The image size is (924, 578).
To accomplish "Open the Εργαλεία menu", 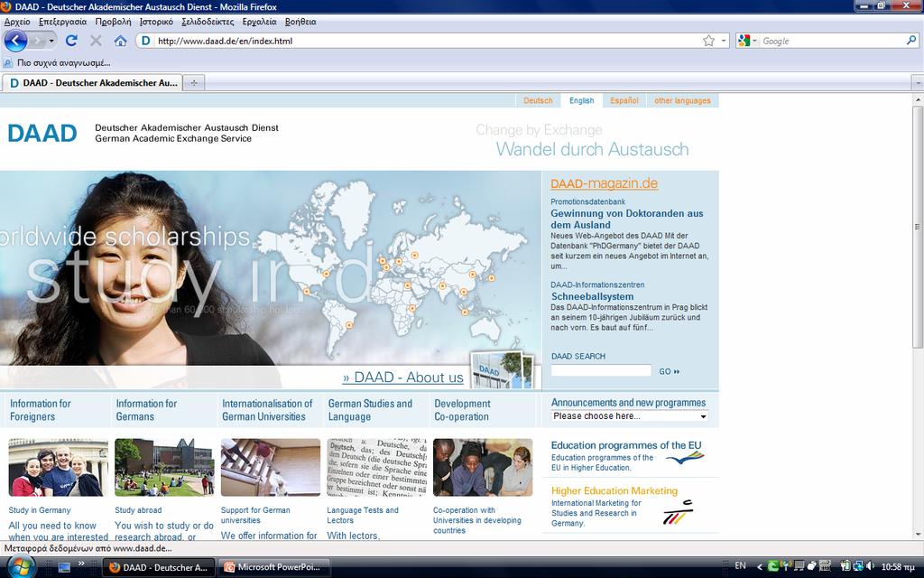I will pyautogui.click(x=259, y=22).
